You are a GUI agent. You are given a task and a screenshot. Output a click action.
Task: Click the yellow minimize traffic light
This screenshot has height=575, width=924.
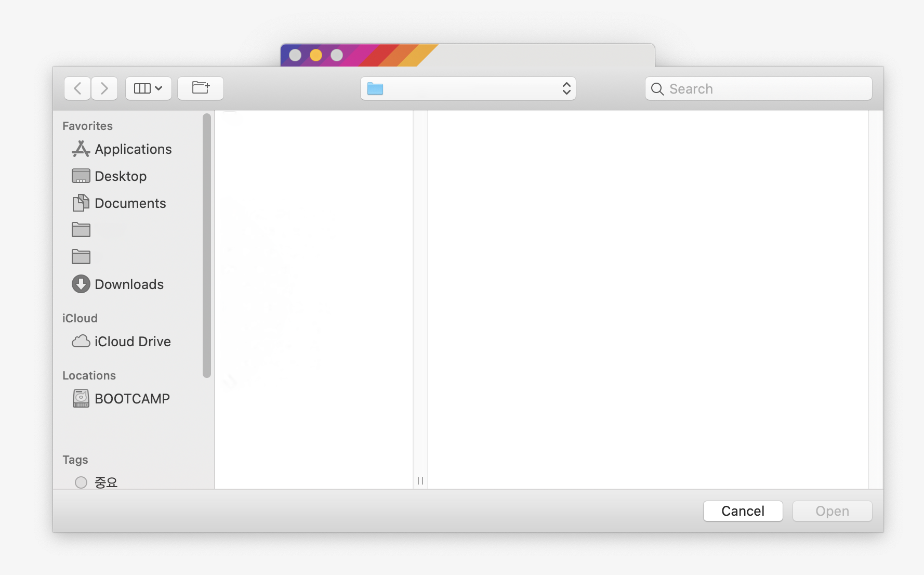(x=315, y=54)
